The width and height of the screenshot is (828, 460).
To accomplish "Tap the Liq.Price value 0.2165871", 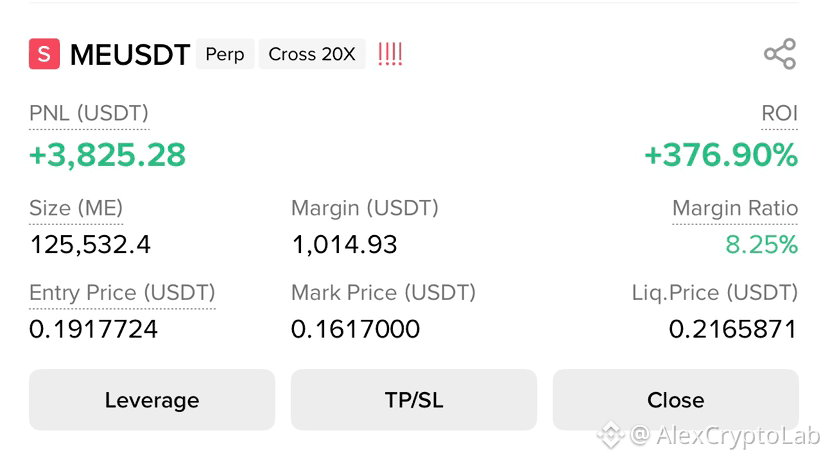I will (x=732, y=329).
